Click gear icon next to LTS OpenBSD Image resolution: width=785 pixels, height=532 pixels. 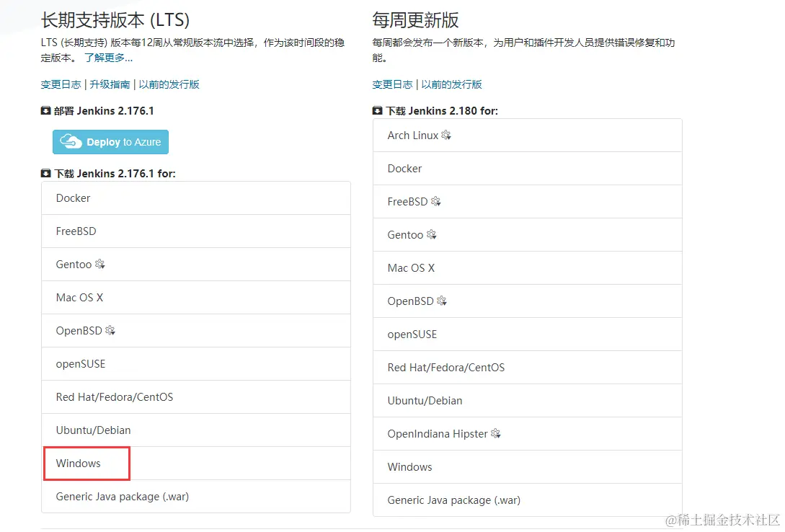coord(110,330)
